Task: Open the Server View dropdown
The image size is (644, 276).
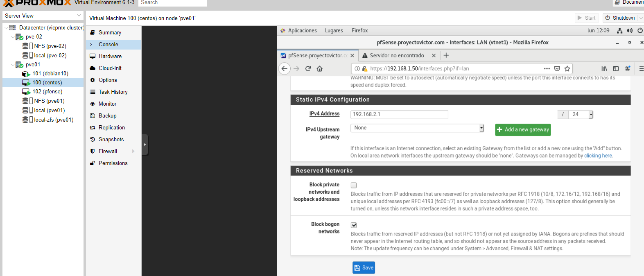Action: click(43, 16)
